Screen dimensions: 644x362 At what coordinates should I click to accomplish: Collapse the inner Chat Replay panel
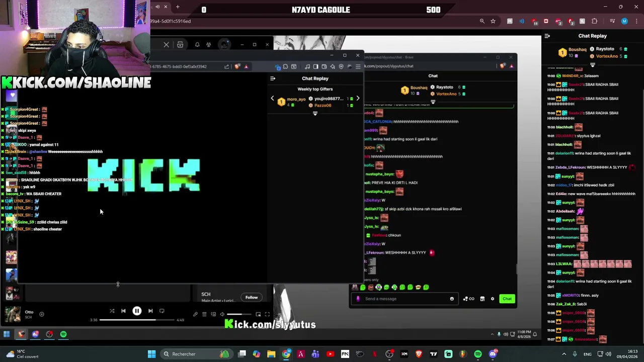click(x=273, y=78)
